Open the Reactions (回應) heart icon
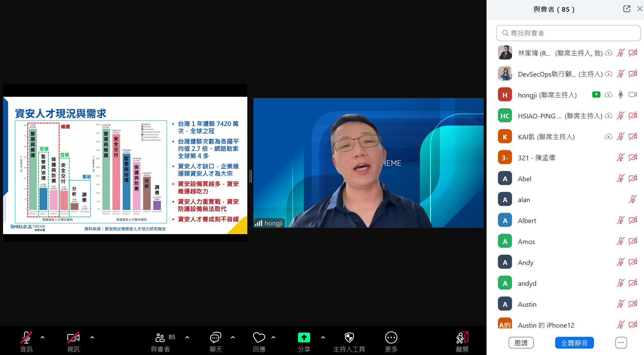The width and height of the screenshot is (644, 355). [259, 337]
